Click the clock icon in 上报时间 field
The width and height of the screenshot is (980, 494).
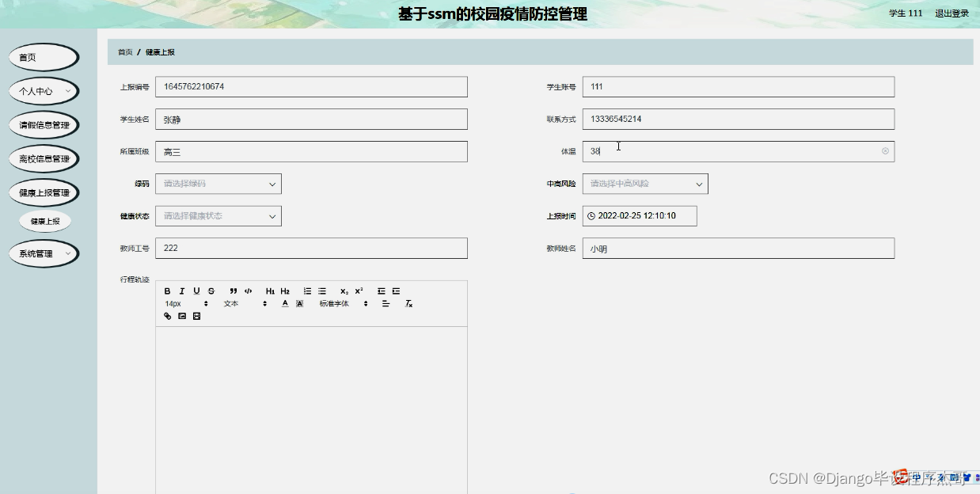[x=591, y=215]
